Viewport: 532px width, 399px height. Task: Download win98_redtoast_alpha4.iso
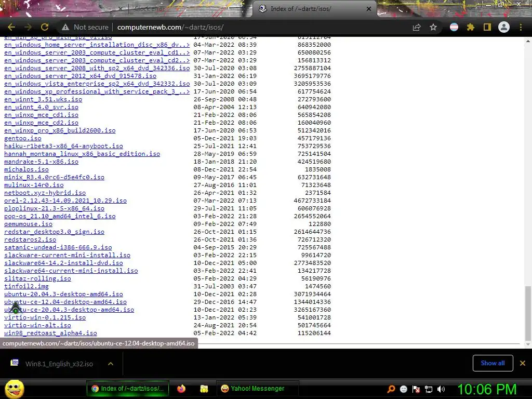[x=50, y=334]
